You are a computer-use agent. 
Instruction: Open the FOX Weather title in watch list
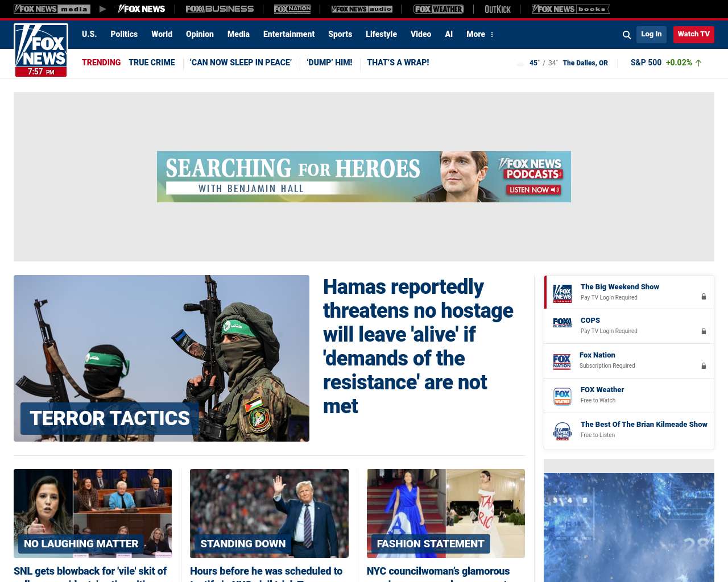602,390
